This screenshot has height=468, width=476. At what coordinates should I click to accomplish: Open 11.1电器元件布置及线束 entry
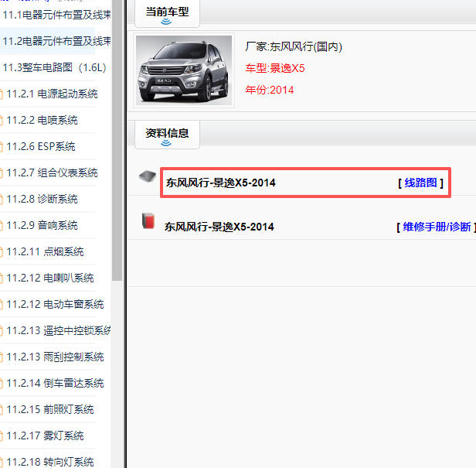pyautogui.click(x=56, y=15)
